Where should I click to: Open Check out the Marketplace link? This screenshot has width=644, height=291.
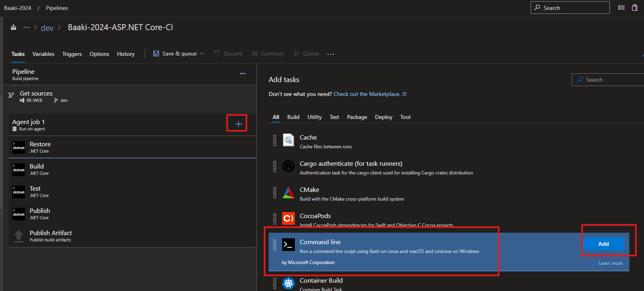[367, 94]
